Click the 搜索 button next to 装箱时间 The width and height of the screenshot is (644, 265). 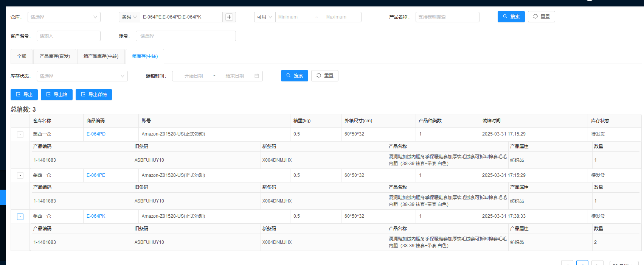pyautogui.click(x=295, y=76)
